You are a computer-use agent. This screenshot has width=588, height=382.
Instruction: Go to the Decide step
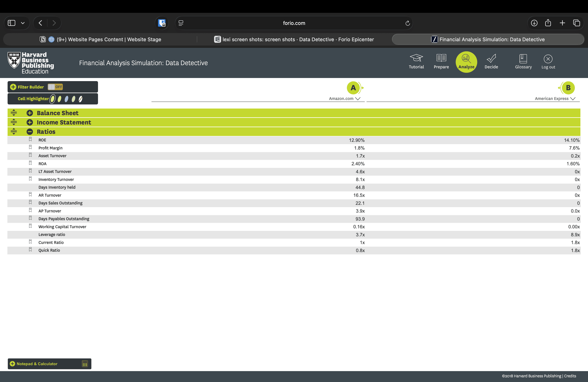pos(491,61)
